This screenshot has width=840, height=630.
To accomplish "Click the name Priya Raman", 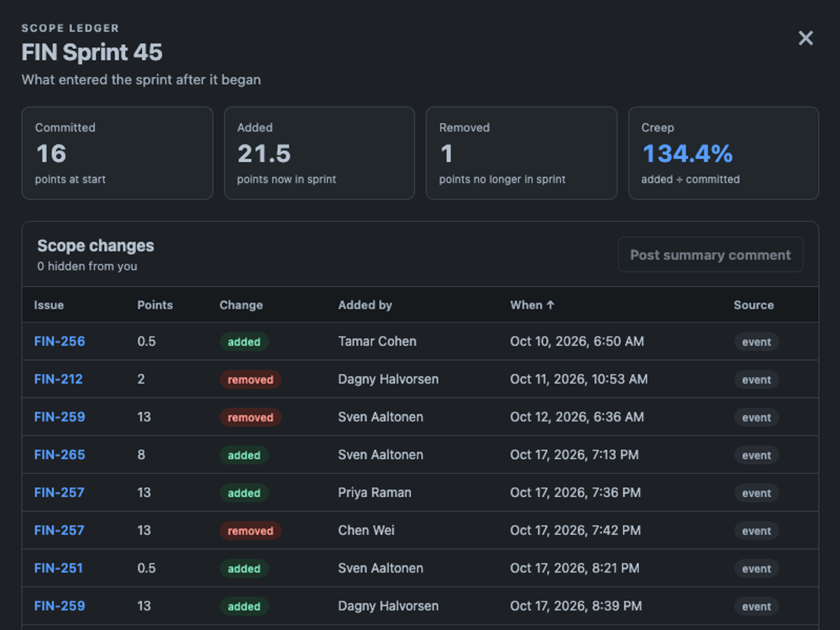I will pyautogui.click(x=374, y=493).
